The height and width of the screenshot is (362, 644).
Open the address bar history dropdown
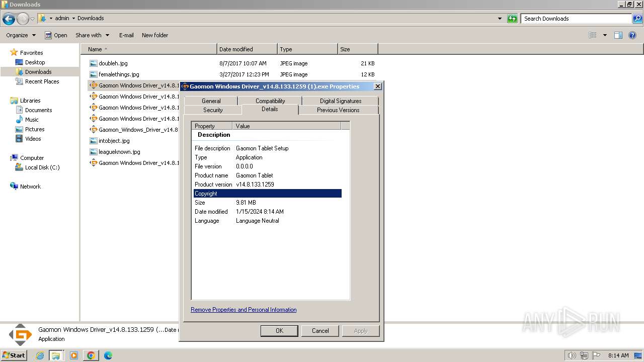[x=500, y=19]
